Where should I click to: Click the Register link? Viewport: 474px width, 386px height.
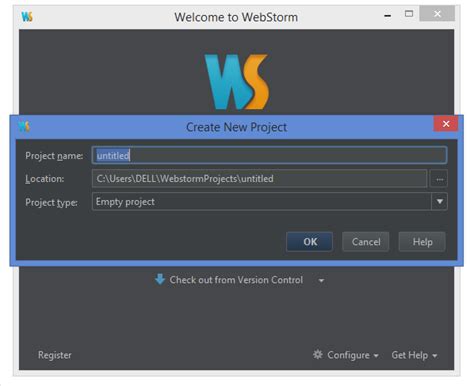coord(55,355)
